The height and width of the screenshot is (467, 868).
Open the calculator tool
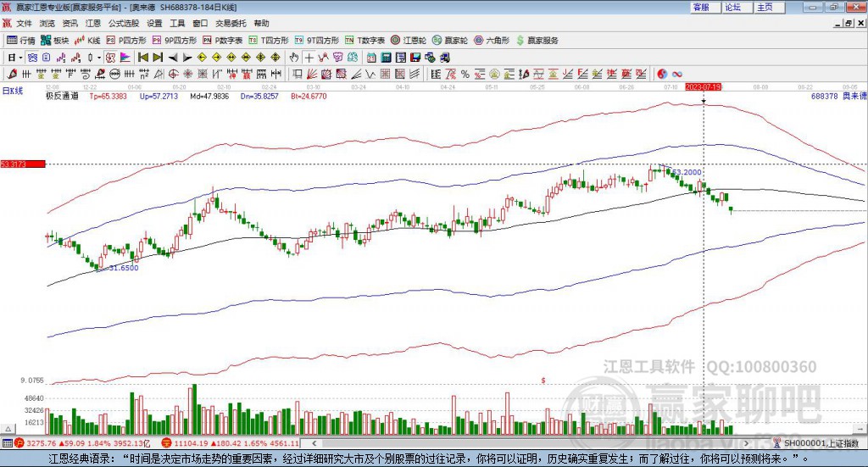(386, 58)
